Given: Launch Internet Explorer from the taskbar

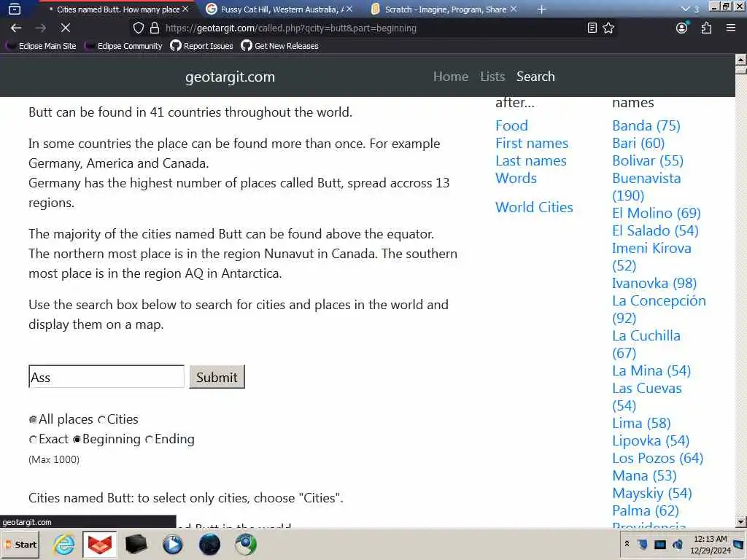Looking at the screenshot, I should [64, 544].
